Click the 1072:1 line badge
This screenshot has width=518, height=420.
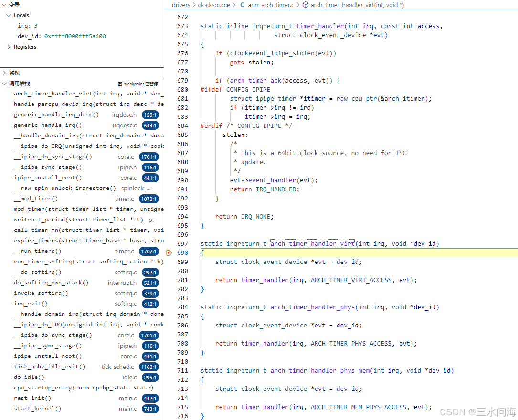point(148,199)
